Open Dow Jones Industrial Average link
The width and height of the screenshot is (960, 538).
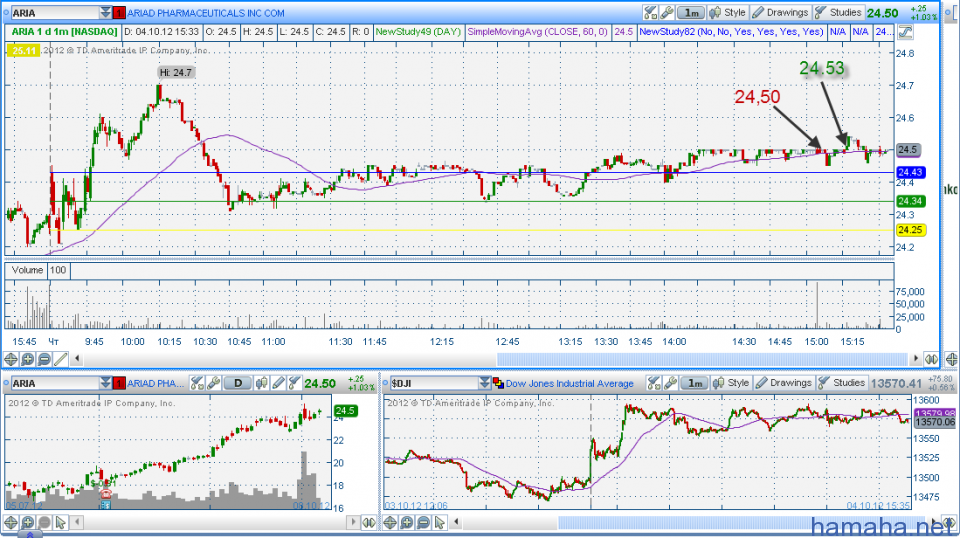pos(569,383)
